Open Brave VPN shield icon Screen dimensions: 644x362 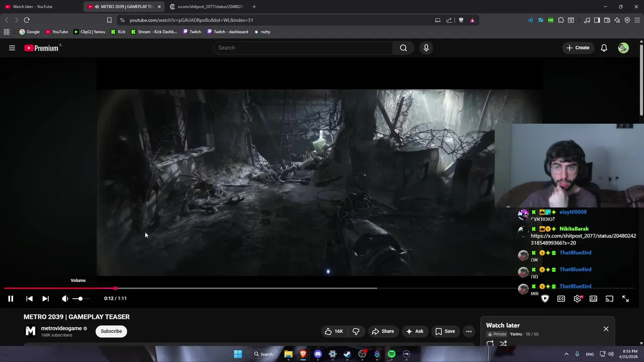tap(627, 20)
